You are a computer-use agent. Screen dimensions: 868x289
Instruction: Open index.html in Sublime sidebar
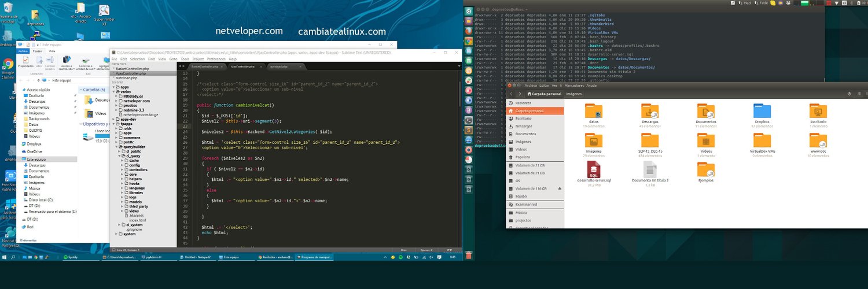(x=138, y=220)
